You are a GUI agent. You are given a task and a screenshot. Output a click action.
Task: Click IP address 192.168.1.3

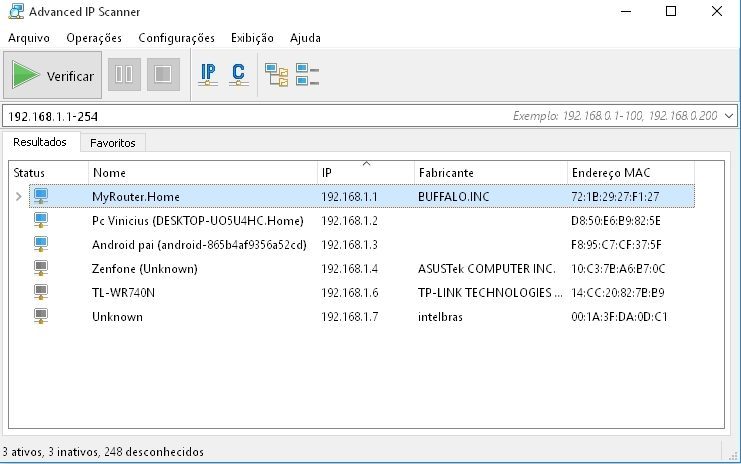tap(349, 245)
